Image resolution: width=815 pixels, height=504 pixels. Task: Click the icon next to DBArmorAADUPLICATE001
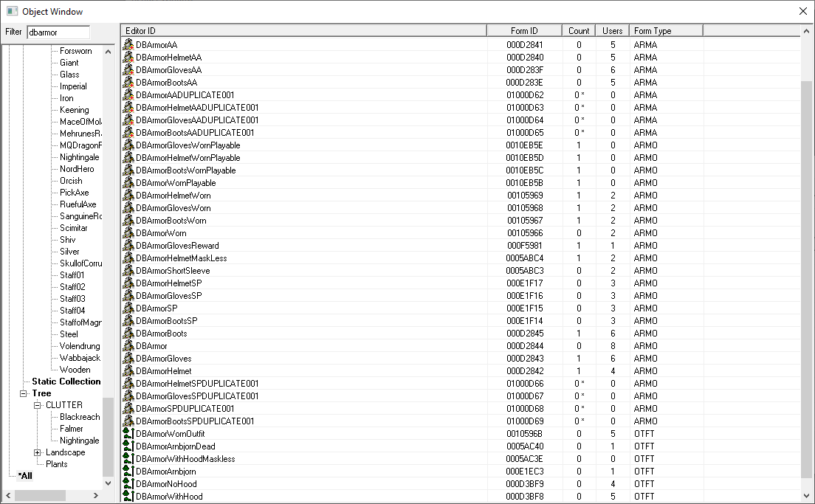[128, 95]
